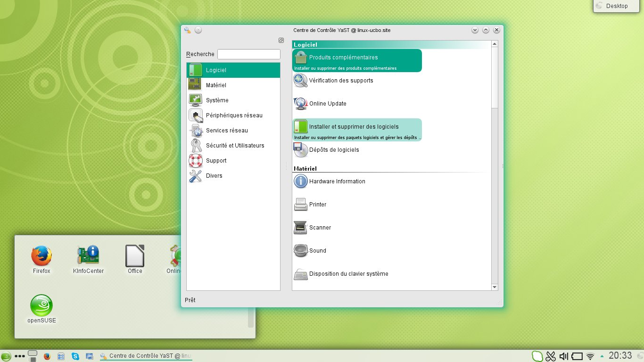This screenshot has height=362, width=644.
Task: Click the module list vertical scrollbar handle
Action: 495,77
